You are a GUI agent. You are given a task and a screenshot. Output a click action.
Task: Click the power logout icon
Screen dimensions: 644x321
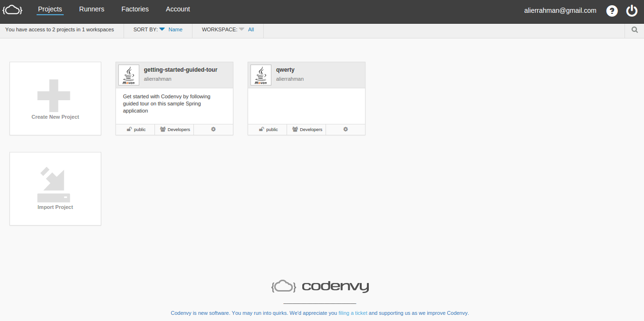(x=632, y=10)
